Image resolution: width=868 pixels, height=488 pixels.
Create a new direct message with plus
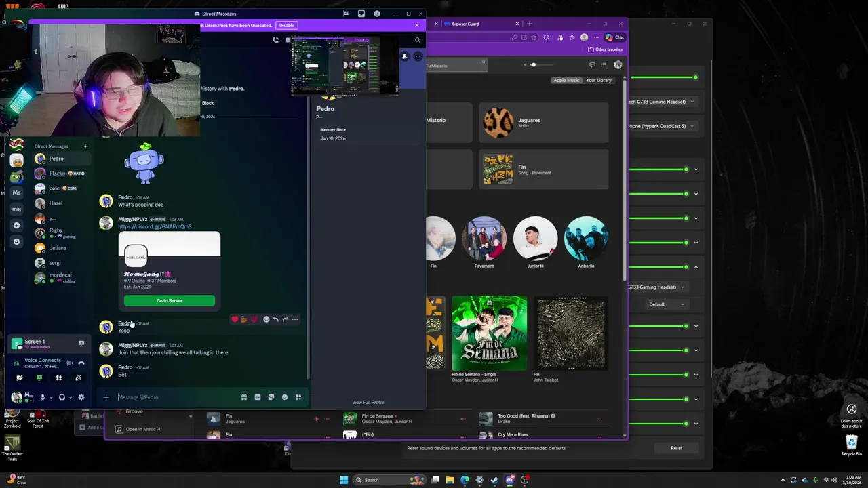pyautogui.click(x=85, y=146)
